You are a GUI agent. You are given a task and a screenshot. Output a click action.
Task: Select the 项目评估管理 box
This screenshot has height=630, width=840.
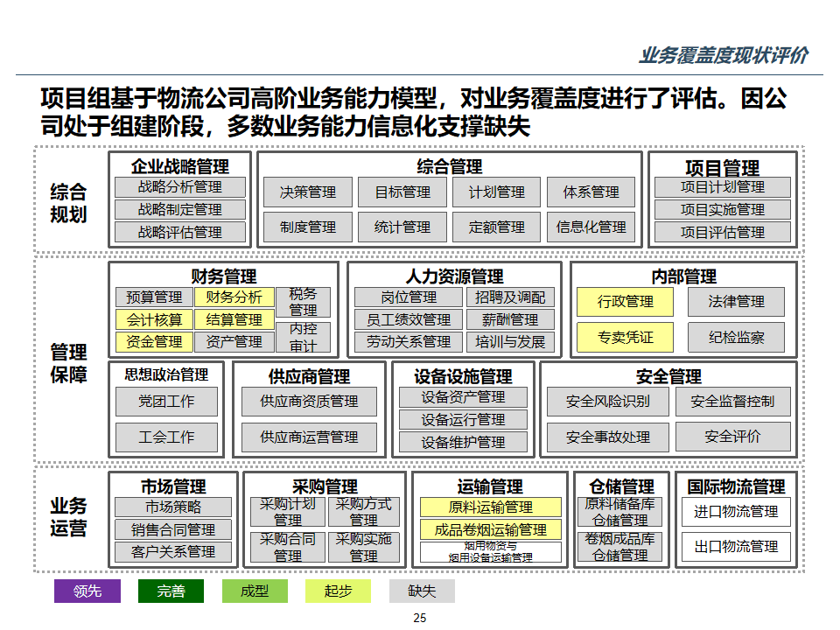pos(722,232)
